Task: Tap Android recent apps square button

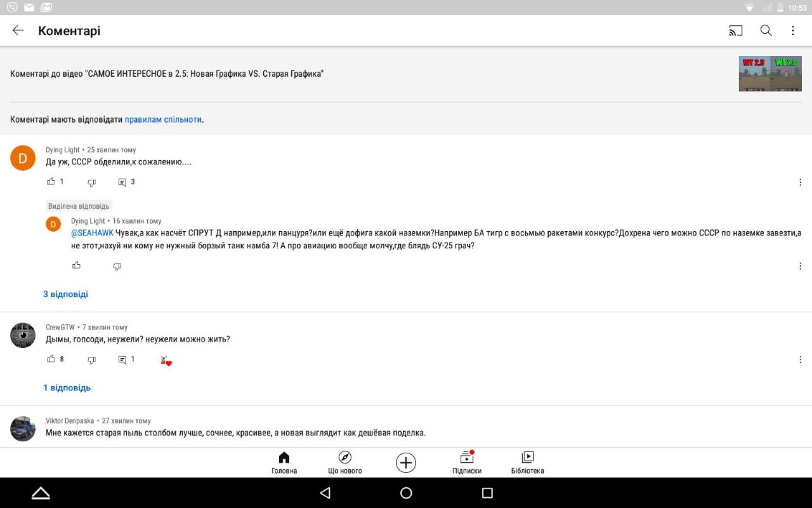Action: (487, 493)
